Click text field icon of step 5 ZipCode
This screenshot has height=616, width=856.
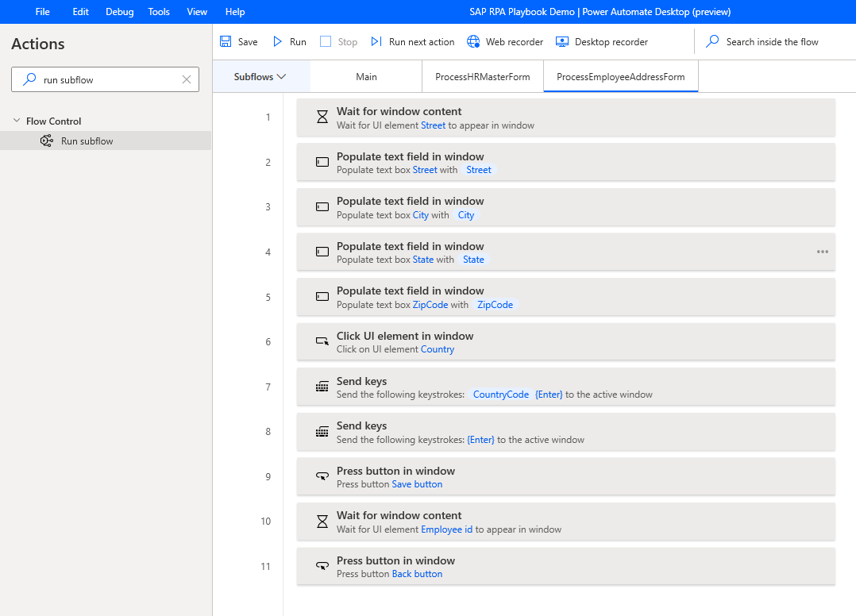322,297
